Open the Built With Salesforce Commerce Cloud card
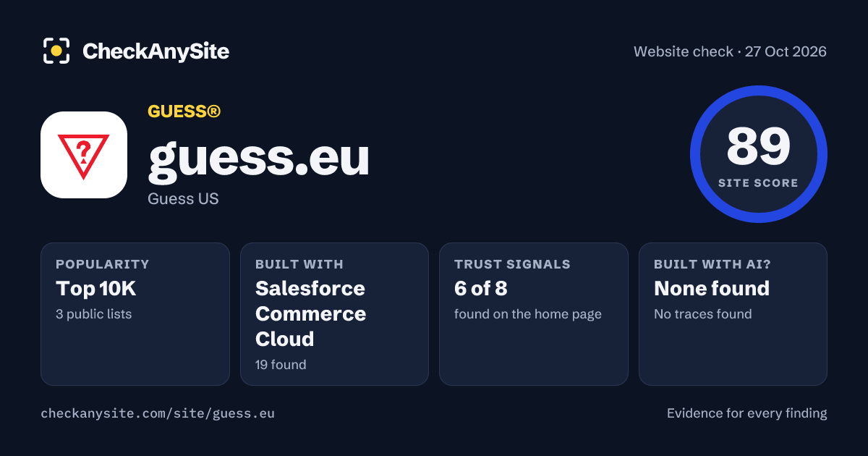 pos(334,314)
